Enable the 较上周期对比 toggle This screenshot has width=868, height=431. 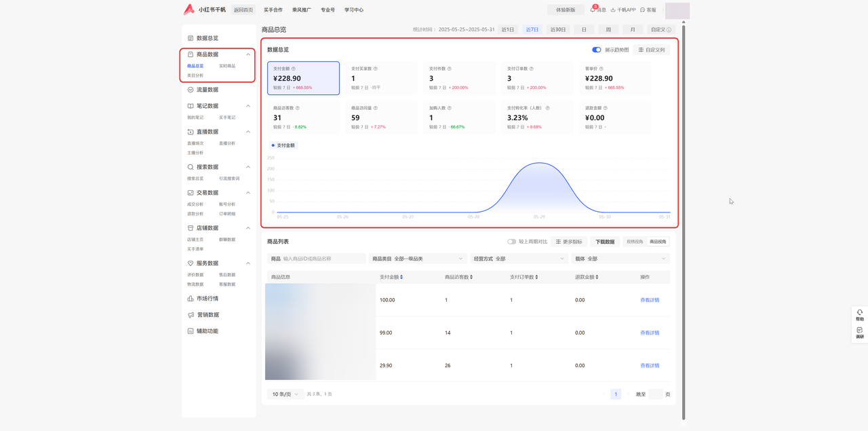click(x=511, y=242)
